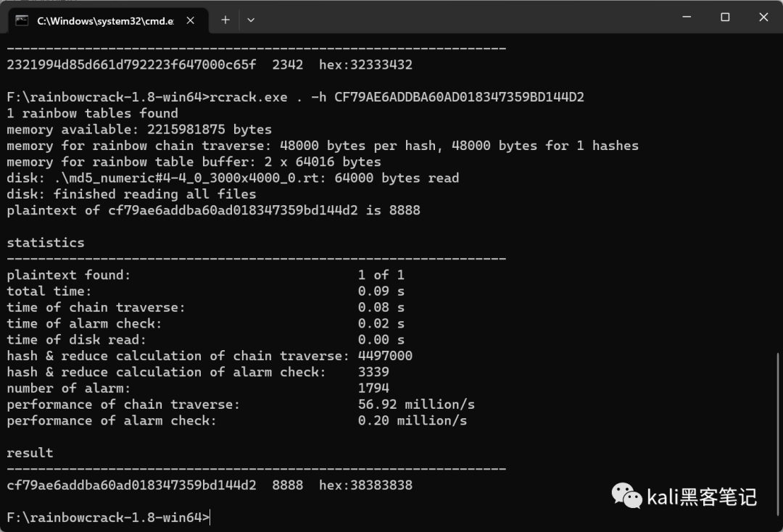783x532 pixels.
Task: Click 'time of disk read' row
Action: [x=206, y=339]
